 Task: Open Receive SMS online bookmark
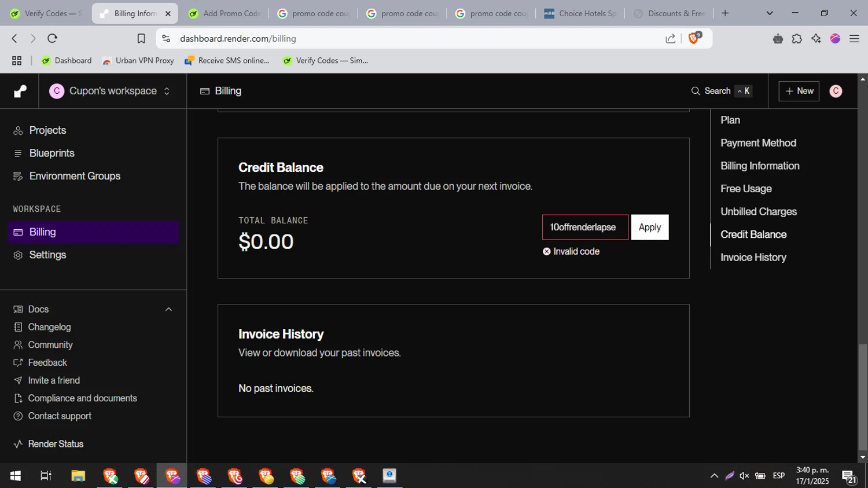[x=227, y=61]
